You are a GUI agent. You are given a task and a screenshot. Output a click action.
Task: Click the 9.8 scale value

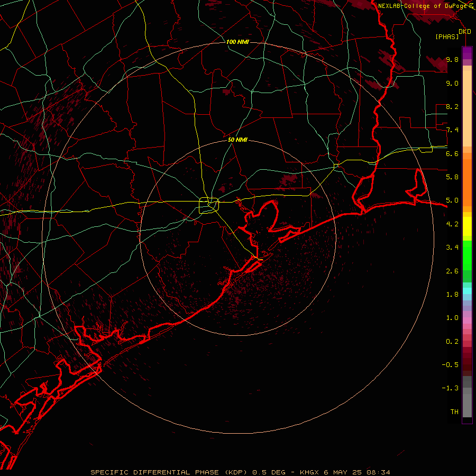[x=452, y=60]
